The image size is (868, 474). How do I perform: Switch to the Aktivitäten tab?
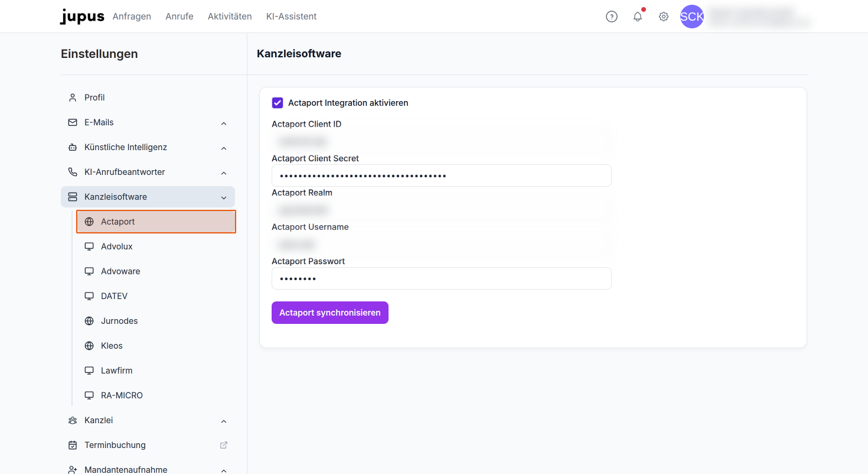click(x=230, y=17)
